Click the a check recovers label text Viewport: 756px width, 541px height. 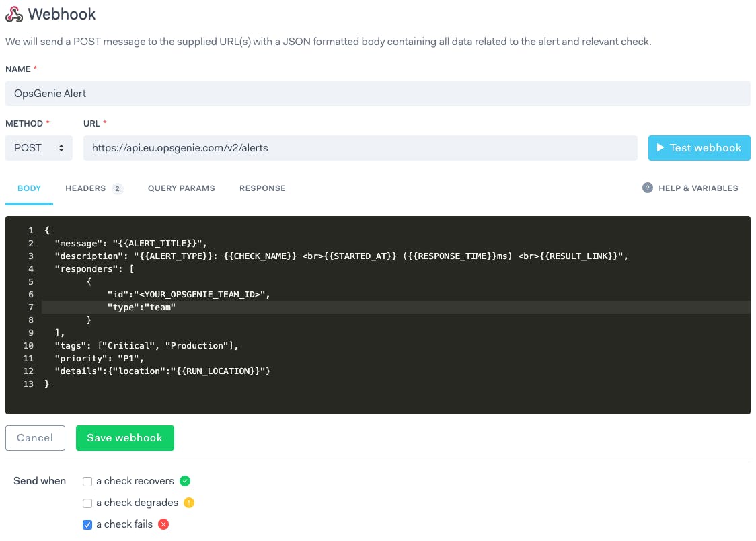(x=135, y=481)
